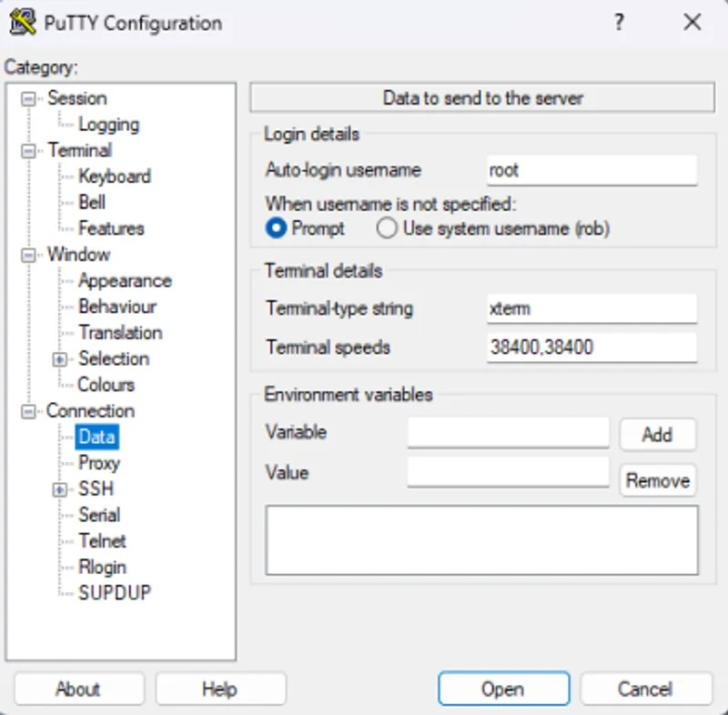Expand the Selection tree branch

(x=57, y=358)
